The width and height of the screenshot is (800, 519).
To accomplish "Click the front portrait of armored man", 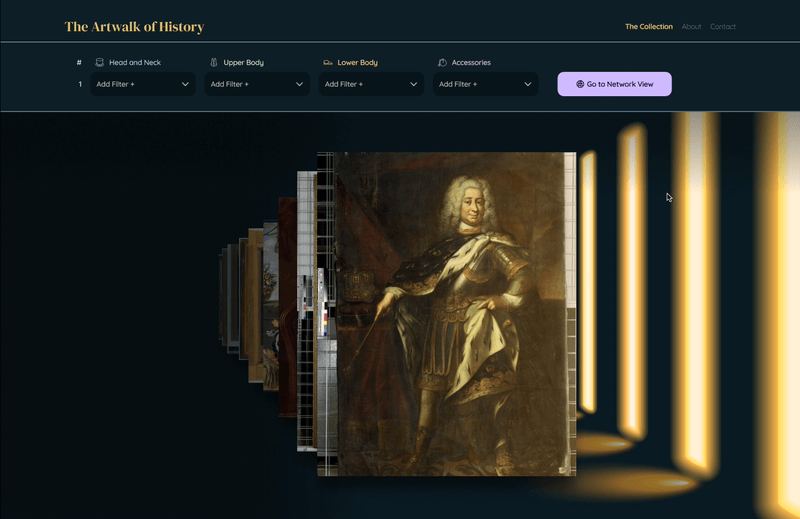I will pos(450,310).
